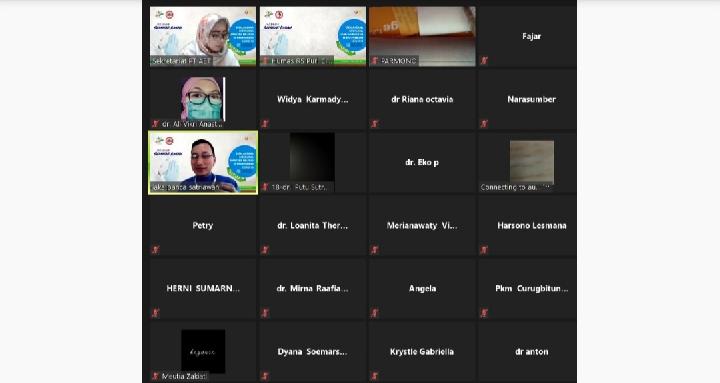The image size is (720, 383).
Task: Click dr Riana octavia's muted mic icon
Action: 375,124
